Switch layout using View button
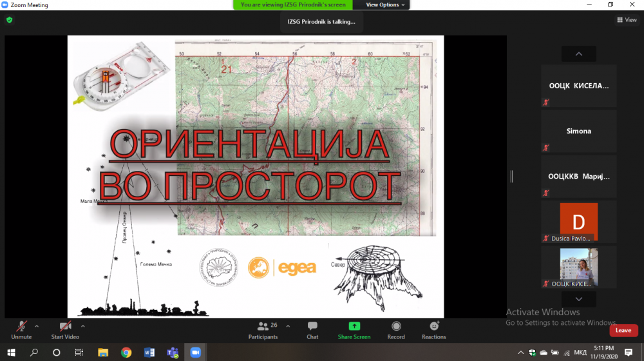This screenshot has height=361, width=644. click(x=627, y=20)
